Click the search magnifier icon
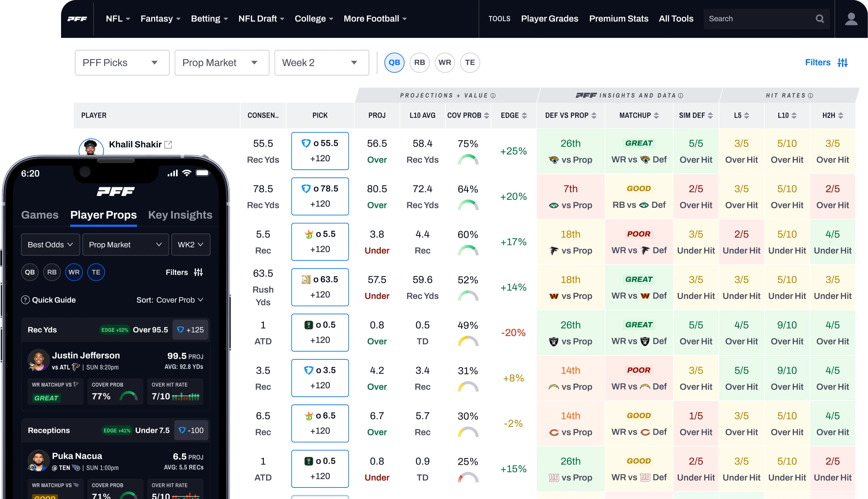Screen dimensions: 868x499 (820, 19)
